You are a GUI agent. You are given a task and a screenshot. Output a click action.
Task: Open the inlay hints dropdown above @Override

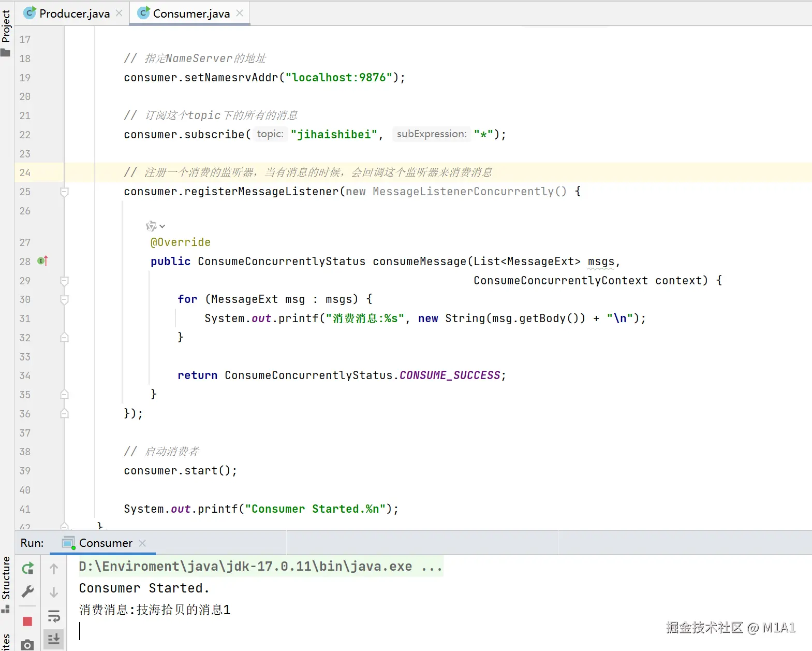coord(155,226)
